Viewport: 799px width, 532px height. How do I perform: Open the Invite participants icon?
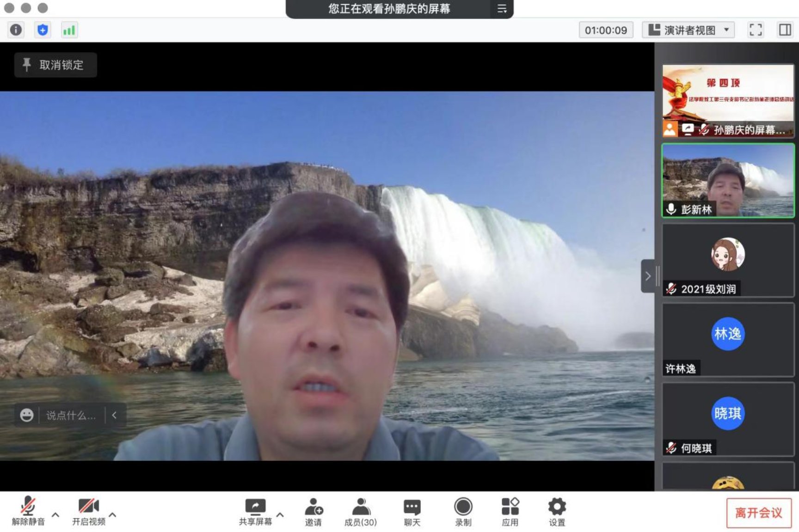pos(313,512)
